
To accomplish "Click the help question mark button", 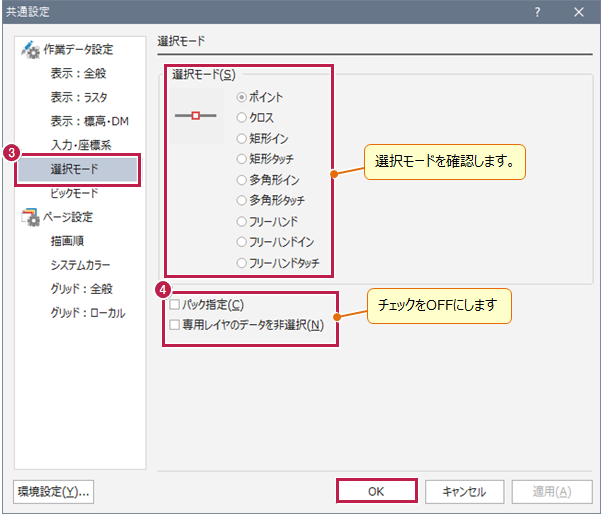I will [538, 12].
